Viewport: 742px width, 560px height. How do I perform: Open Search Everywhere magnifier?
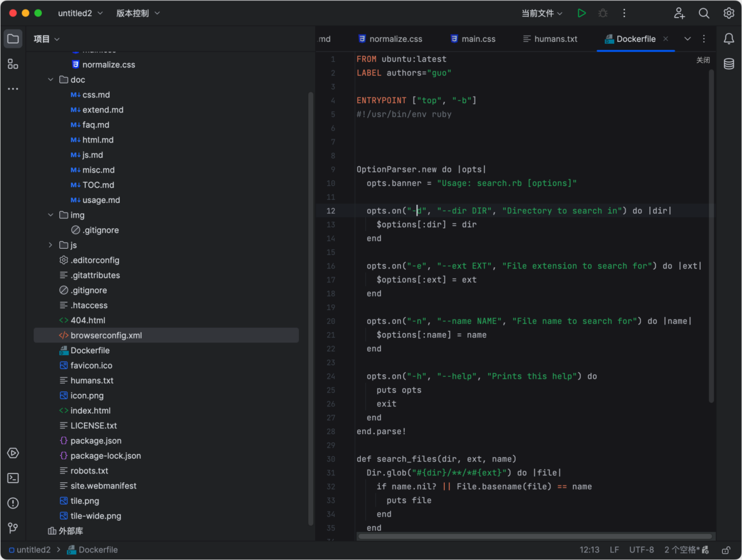click(704, 13)
